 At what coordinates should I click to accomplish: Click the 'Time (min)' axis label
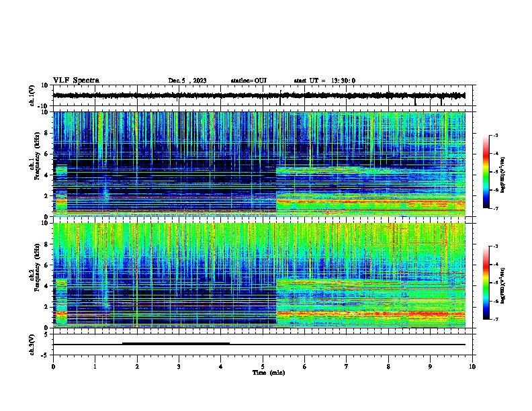(269, 373)
